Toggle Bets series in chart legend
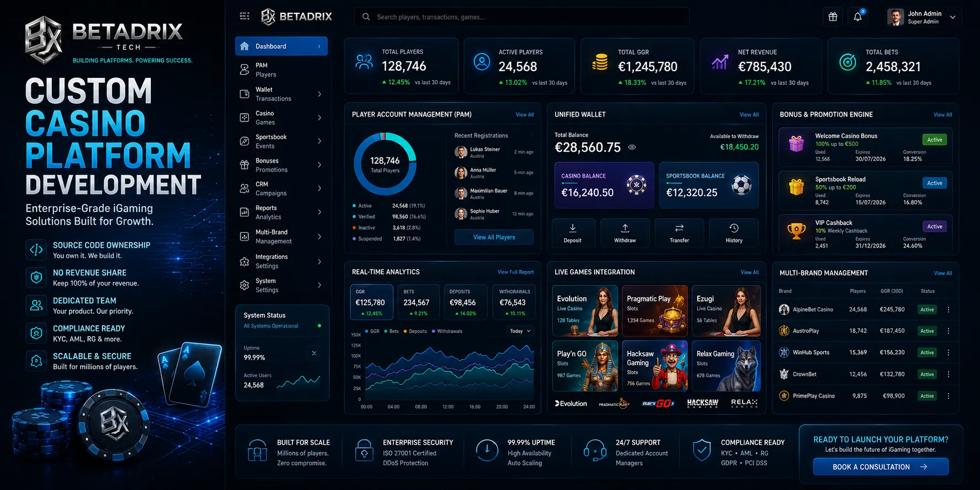The height and width of the screenshot is (490, 980). pos(391,331)
